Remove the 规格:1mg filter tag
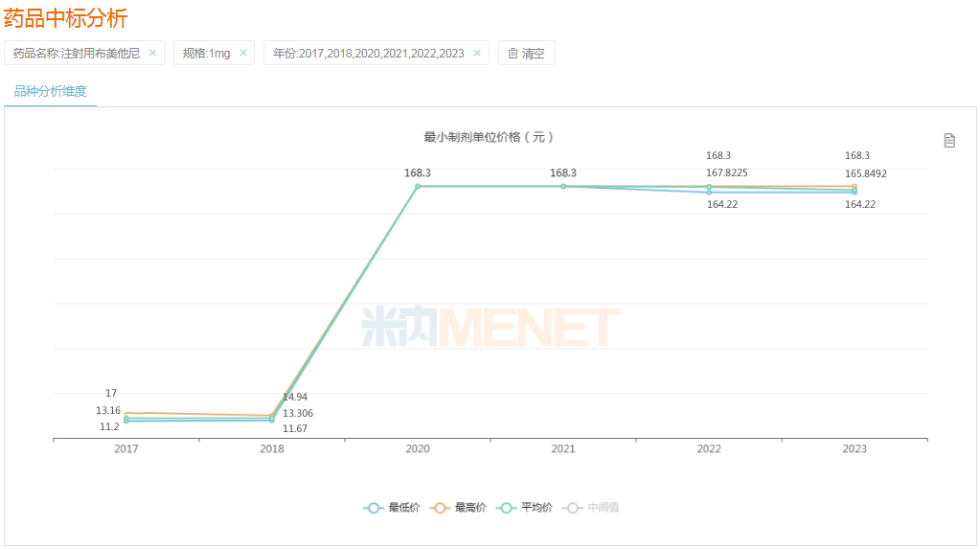 tap(243, 54)
